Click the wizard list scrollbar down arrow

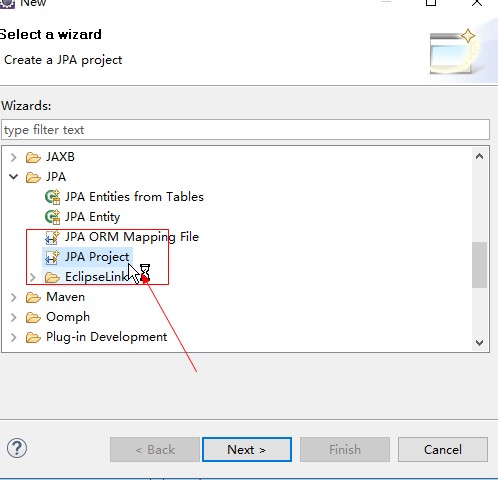pyautogui.click(x=480, y=343)
